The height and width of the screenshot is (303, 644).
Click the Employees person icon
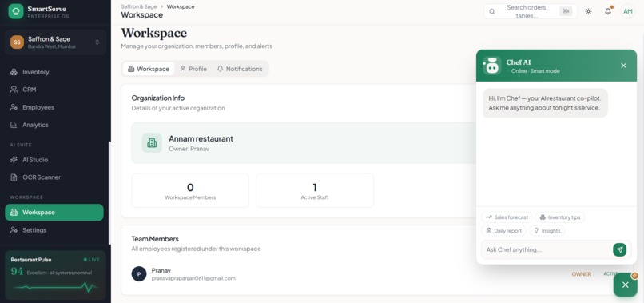[14, 107]
